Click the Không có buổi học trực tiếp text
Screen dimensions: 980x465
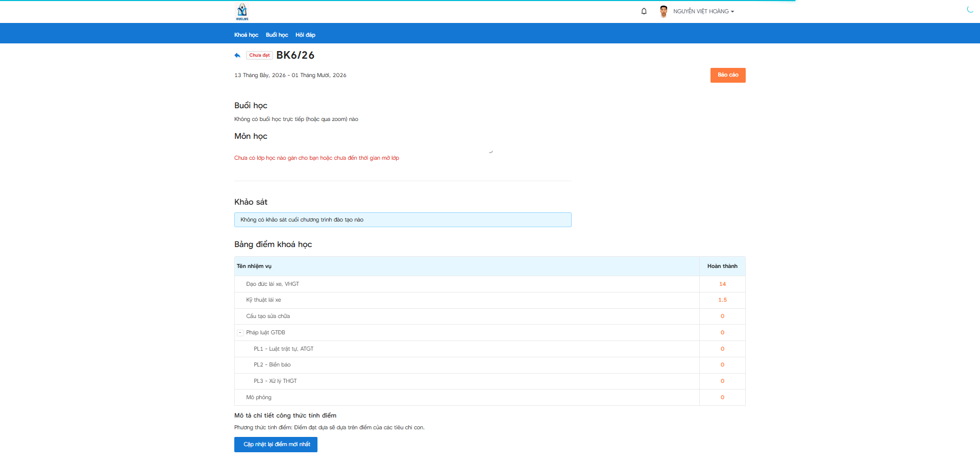pos(296,119)
